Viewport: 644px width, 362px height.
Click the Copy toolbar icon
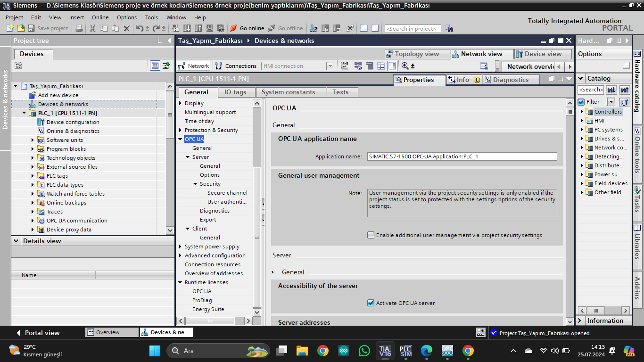point(104,28)
